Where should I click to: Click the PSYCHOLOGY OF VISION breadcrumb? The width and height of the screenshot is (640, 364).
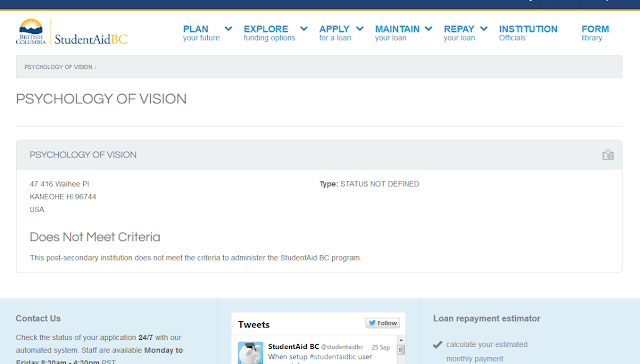pos(58,67)
